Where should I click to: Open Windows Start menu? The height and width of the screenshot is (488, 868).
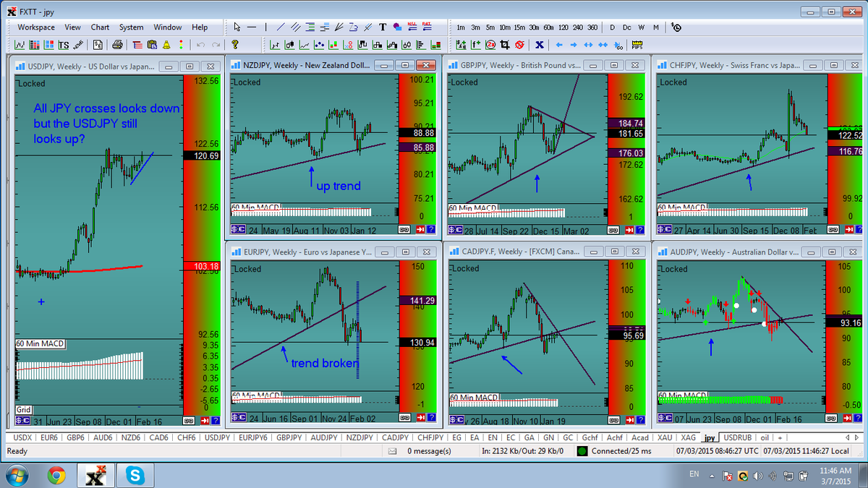coord(16,475)
